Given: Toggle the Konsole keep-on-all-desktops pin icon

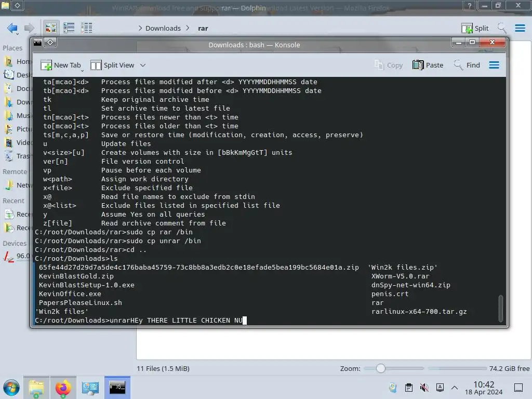Looking at the screenshot, I should (x=50, y=43).
